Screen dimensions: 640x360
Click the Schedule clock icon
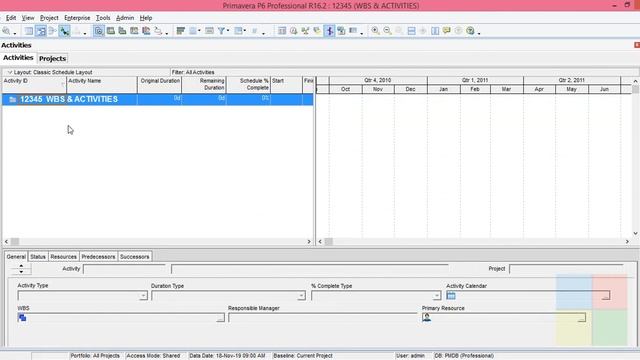tap(293, 31)
